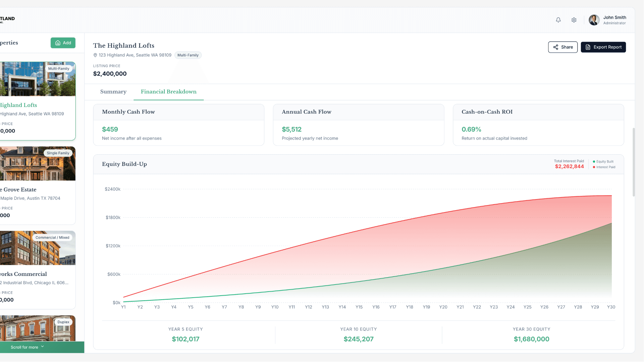Click the page vertical scrollbar
The width and height of the screenshot is (644, 362).
pyautogui.click(x=634, y=162)
